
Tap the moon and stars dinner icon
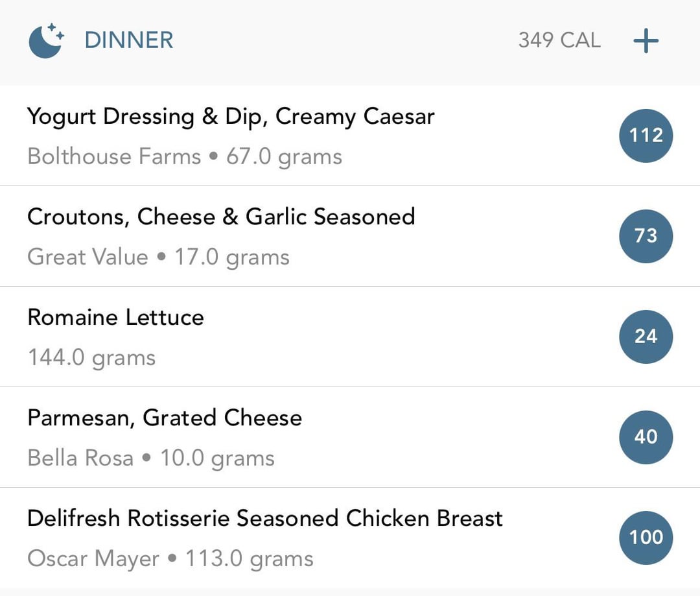pos(47,41)
